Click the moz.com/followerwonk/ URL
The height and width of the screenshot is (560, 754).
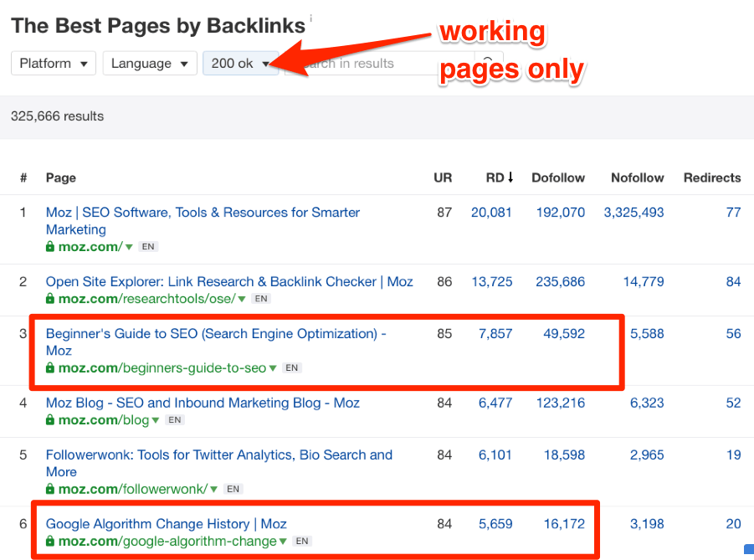[x=133, y=490]
